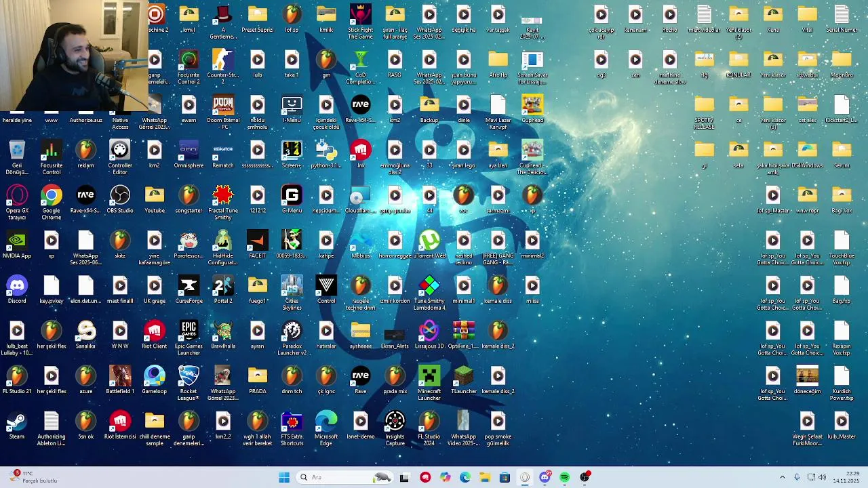Open the SPOTIFY RELEASE folder
This screenshot has width=868, height=488.
coord(704,113)
